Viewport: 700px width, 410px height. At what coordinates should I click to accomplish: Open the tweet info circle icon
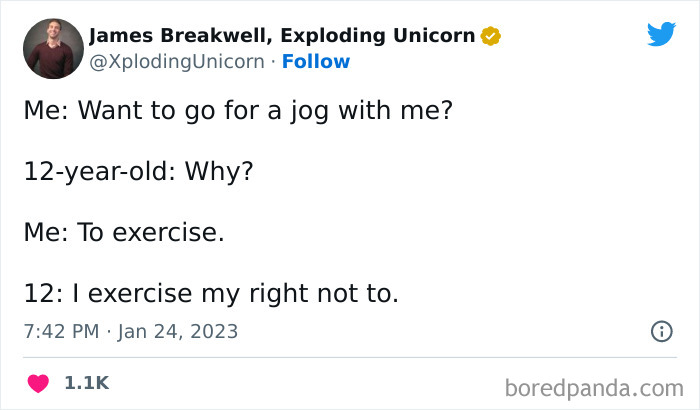662,331
